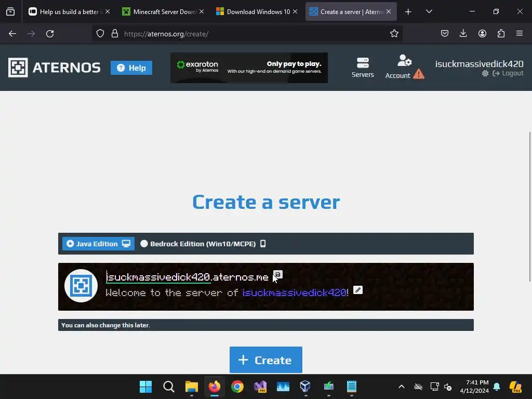
Task: Close the Minecraft Server Download tab
Action: 202,11
